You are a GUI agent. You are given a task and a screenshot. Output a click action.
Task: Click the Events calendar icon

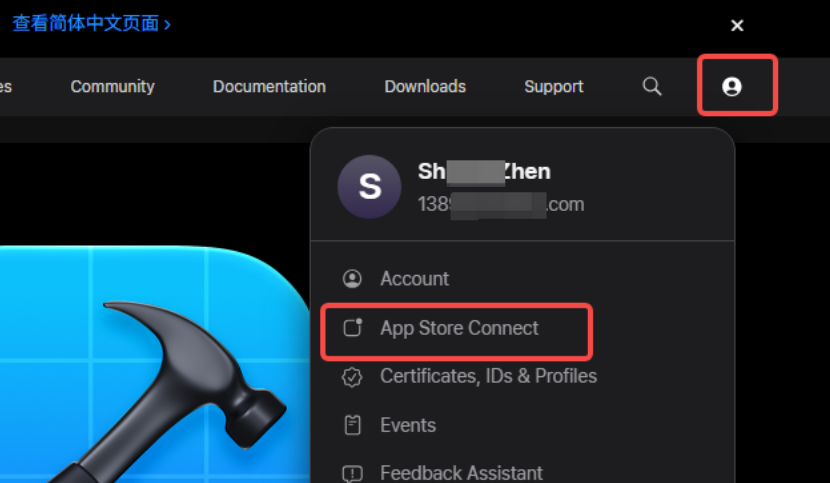point(353,425)
